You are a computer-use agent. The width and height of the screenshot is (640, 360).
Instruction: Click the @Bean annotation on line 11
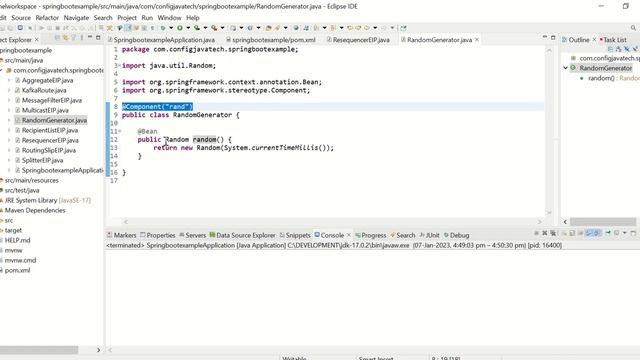pyautogui.click(x=147, y=131)
